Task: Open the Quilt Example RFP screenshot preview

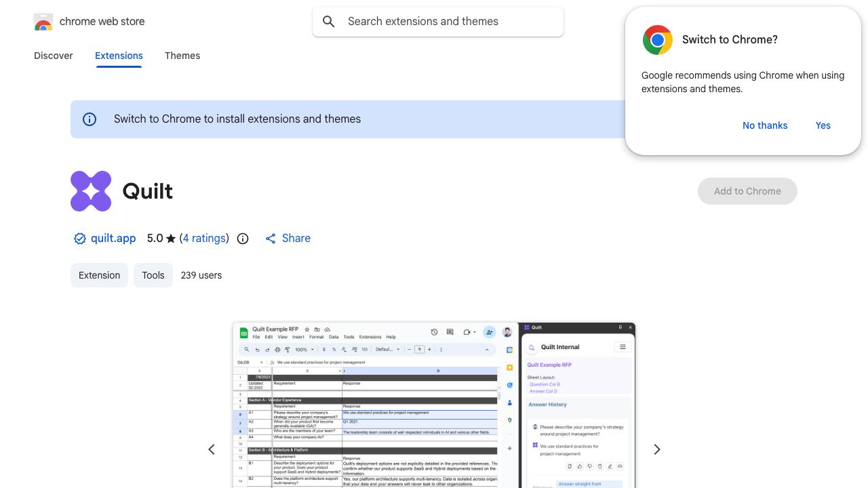Action: 434,405
